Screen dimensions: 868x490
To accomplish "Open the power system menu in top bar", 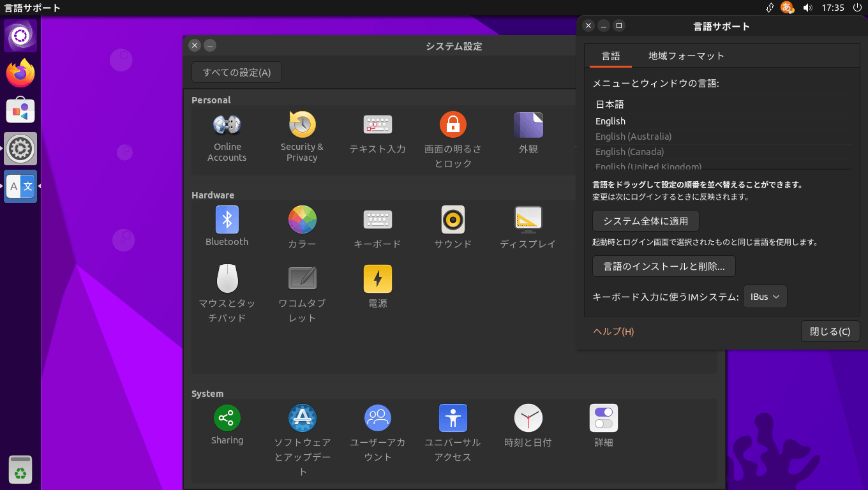I will [856, 8].
